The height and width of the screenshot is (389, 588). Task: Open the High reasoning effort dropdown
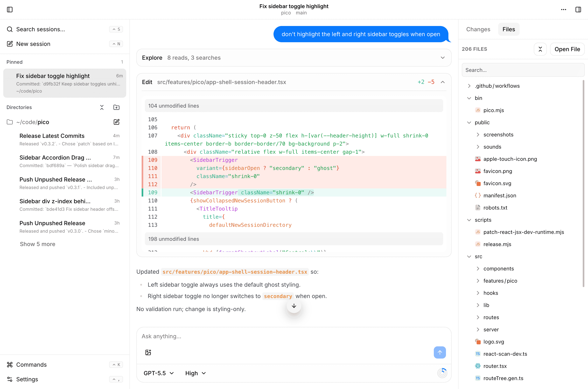(x=195, y=373)
